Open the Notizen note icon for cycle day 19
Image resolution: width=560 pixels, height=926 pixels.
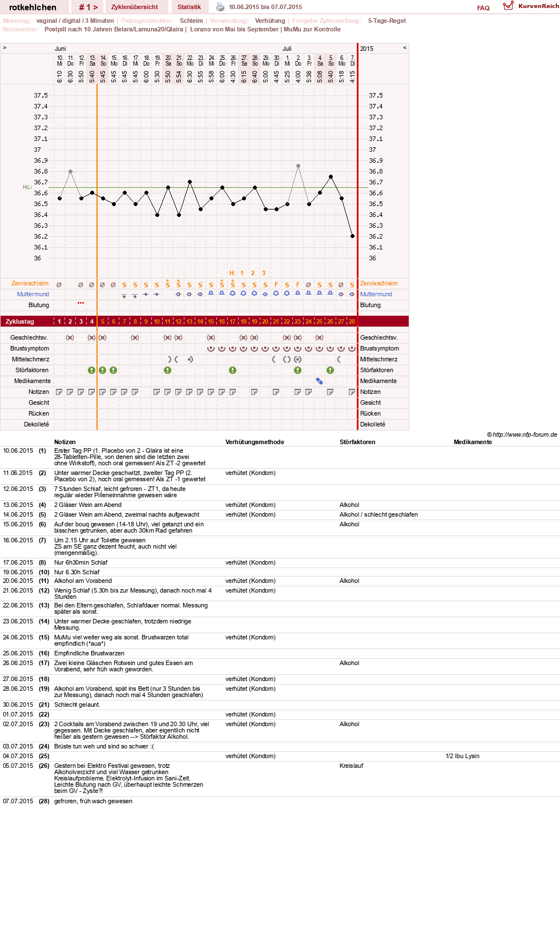tap(254, 392)
